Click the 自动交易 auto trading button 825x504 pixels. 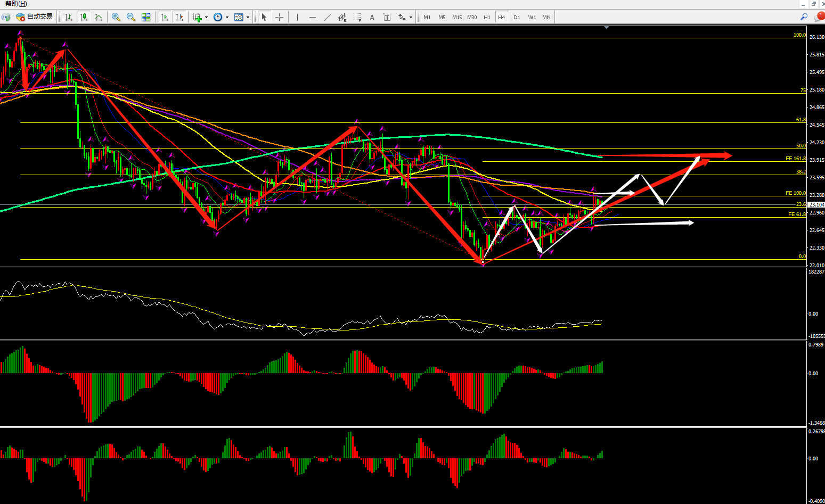click(x=35, y=17)
